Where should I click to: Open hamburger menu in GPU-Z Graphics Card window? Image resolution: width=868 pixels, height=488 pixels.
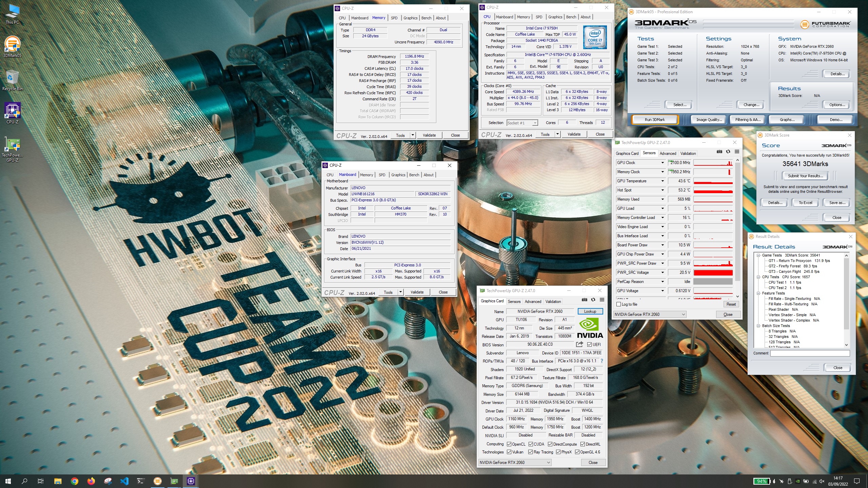pos(602,300)
